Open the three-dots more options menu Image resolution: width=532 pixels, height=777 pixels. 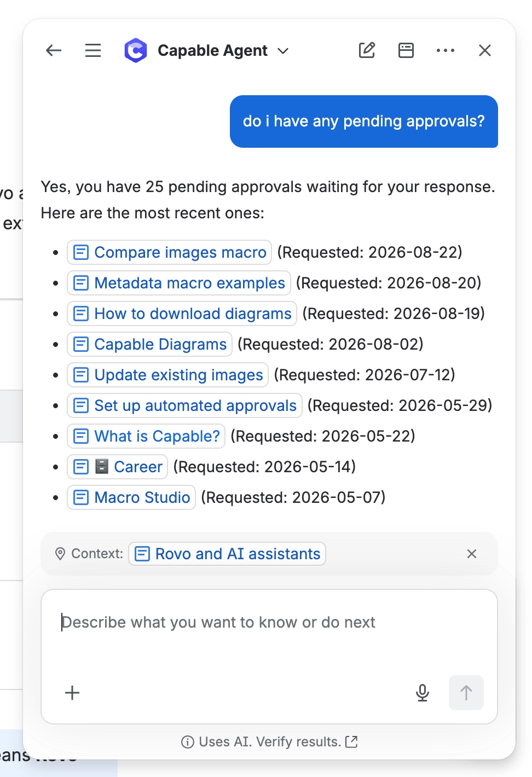tap(446, 50)
